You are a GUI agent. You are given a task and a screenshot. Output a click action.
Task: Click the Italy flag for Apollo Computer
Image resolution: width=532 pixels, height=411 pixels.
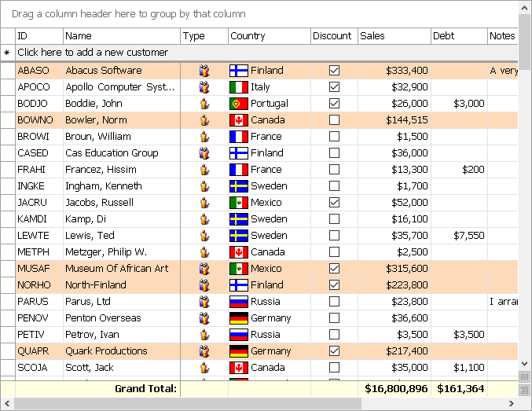238,87
